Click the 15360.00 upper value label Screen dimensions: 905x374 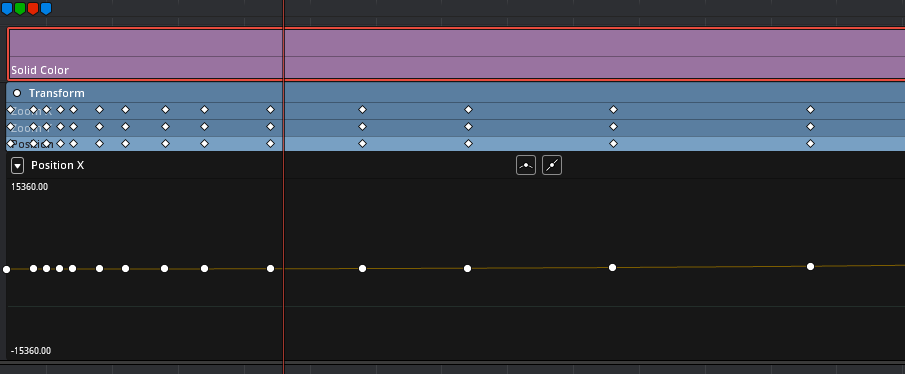pyautogui.click(x=29, y=186)
